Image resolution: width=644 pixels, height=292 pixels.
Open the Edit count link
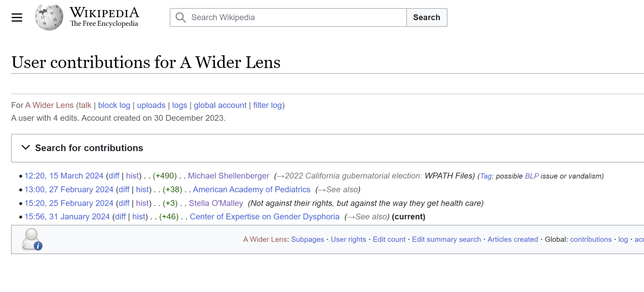click(389, 239)
